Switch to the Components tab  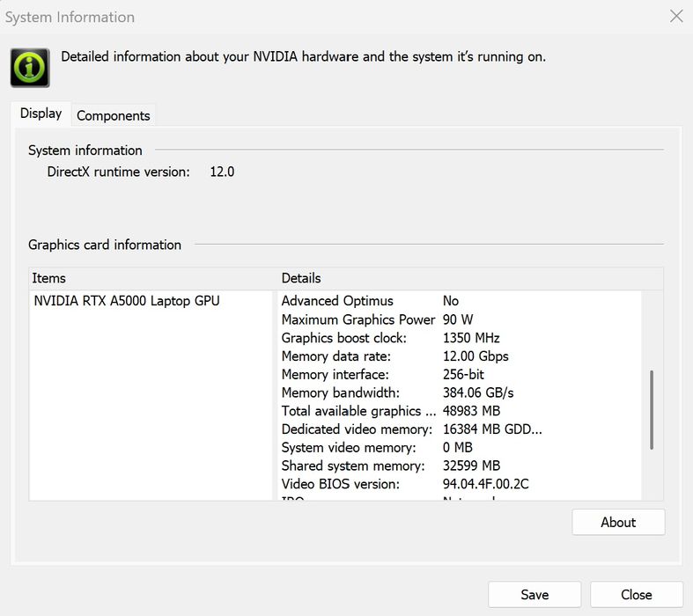pyautogui.click(x=113, y=115)
